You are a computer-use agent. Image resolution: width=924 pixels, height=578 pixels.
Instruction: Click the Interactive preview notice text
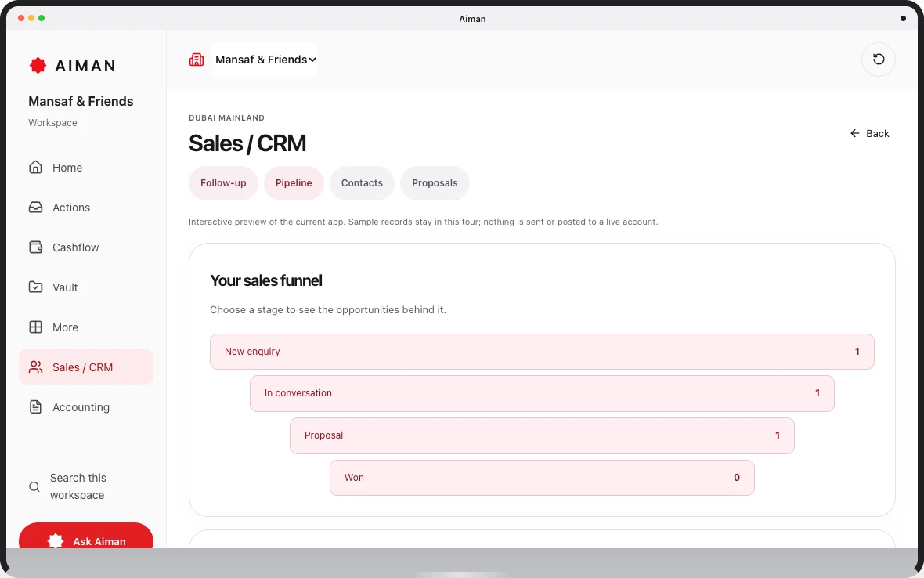point(423,222)
